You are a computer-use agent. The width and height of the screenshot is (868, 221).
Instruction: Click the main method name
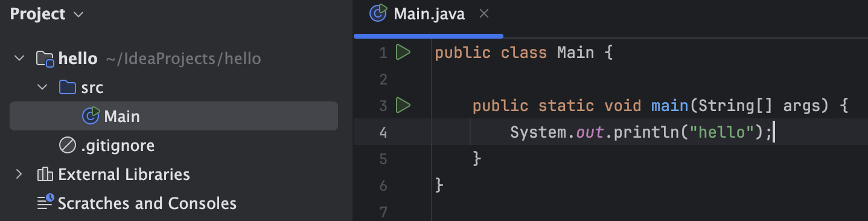tap(670, 106)
